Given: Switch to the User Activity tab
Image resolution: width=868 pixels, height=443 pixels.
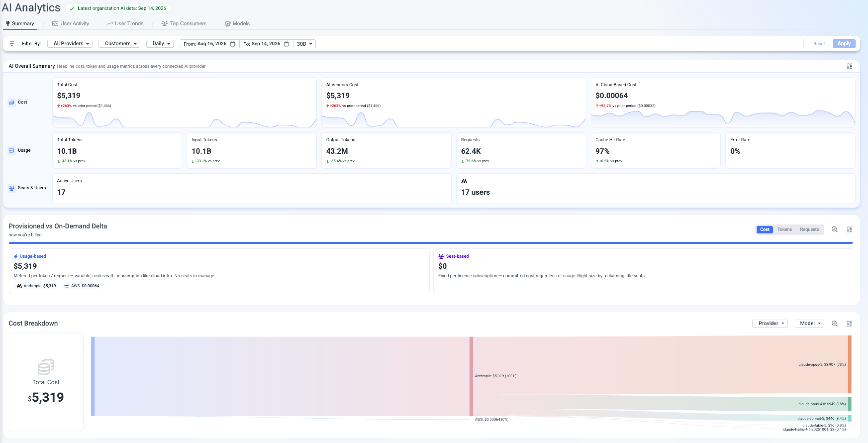Looking at the screenshot, I should pos(71,24).
